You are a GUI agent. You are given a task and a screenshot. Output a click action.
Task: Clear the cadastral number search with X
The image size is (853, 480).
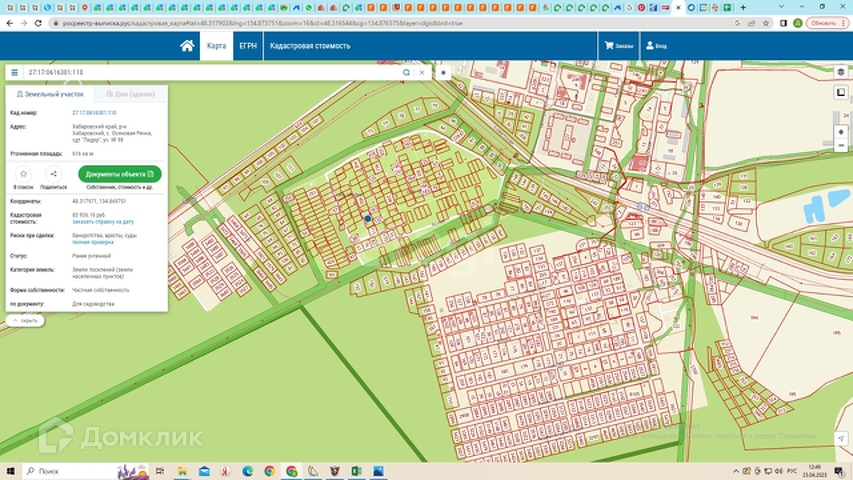(421, 73)
